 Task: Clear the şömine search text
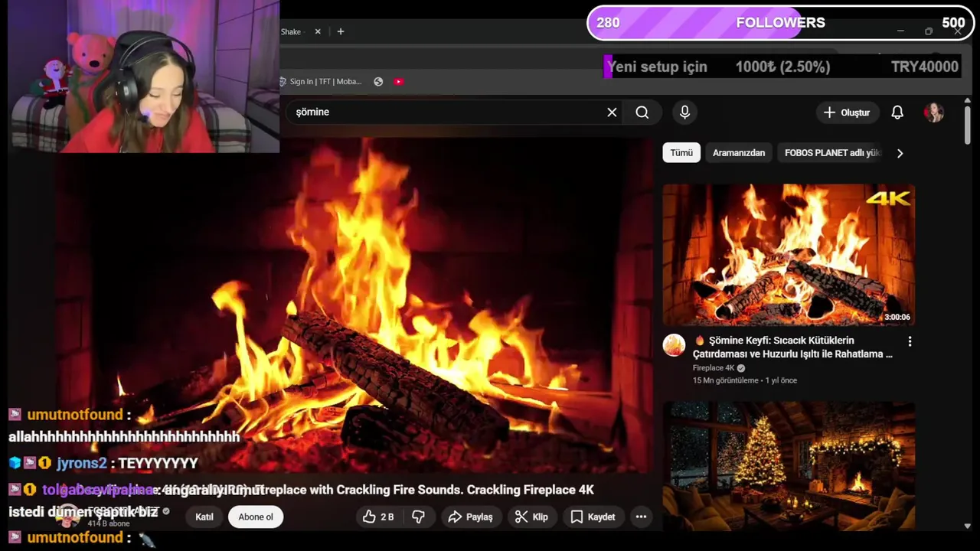pos(612,112)
